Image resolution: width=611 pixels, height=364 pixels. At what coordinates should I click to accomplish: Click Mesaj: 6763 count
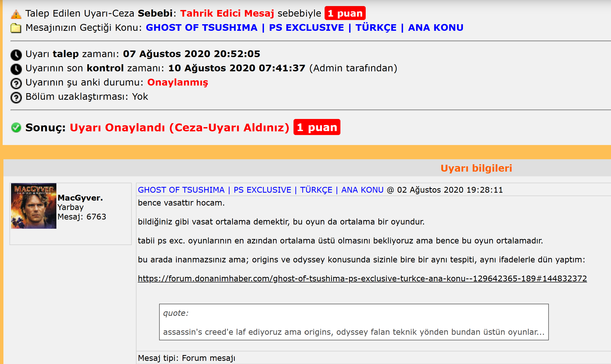pyautogui.click(x=82, y=217)
